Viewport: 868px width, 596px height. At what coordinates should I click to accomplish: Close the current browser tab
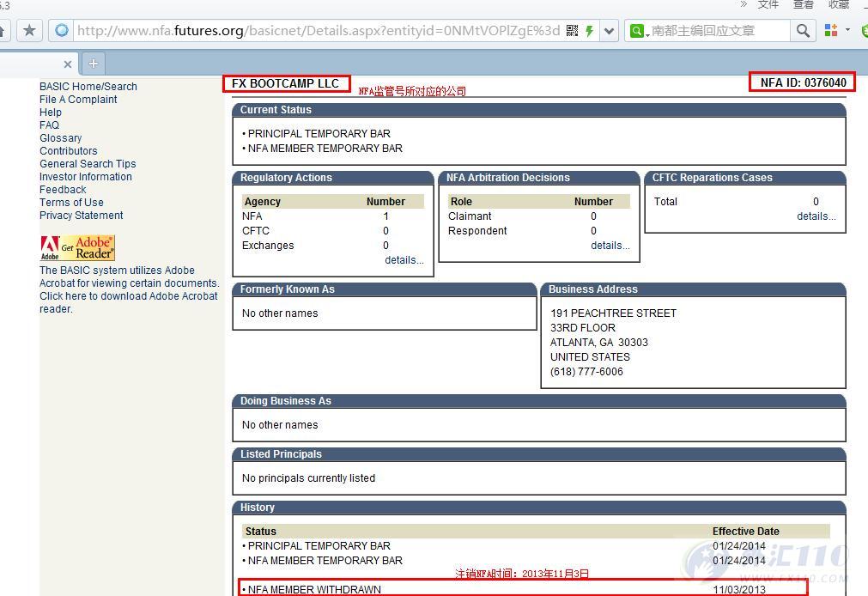pyautogui.click(x=68, y=64)
